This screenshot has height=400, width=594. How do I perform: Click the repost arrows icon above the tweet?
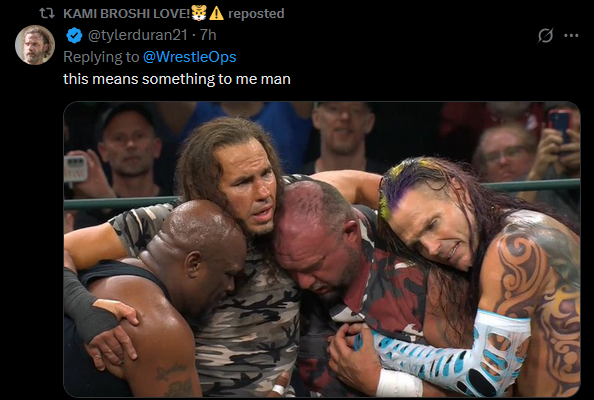[x=47, y=14]
